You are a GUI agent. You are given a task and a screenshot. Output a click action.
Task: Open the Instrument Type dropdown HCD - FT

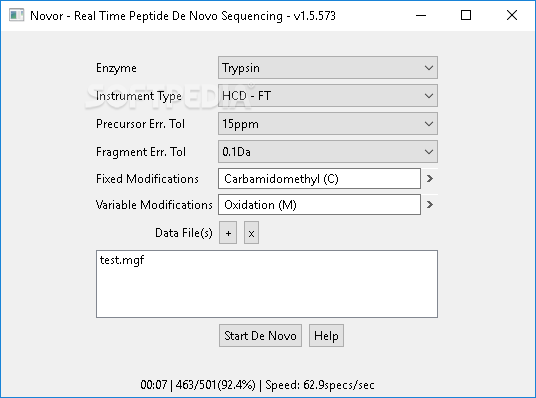327,96
